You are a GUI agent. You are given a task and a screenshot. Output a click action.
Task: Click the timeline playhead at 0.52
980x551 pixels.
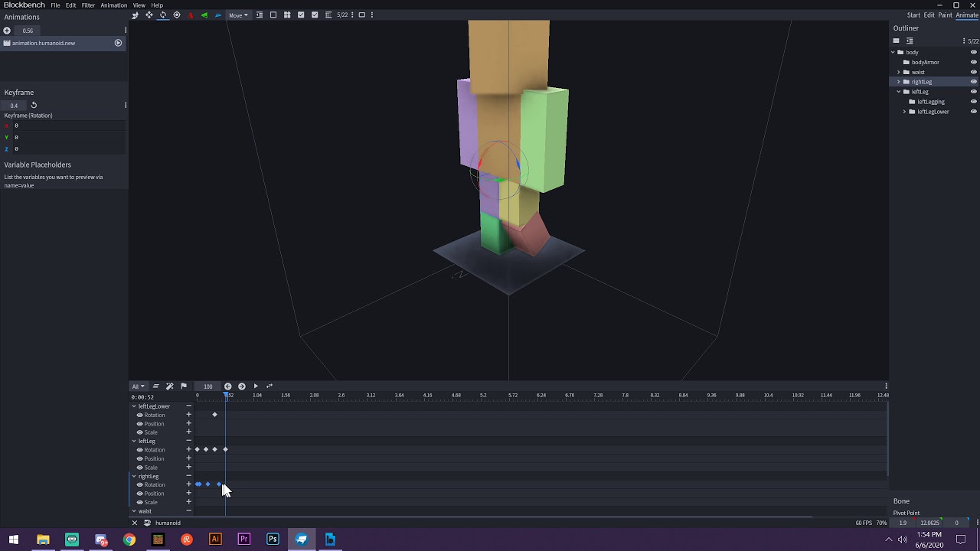click(x=226, y=395)
